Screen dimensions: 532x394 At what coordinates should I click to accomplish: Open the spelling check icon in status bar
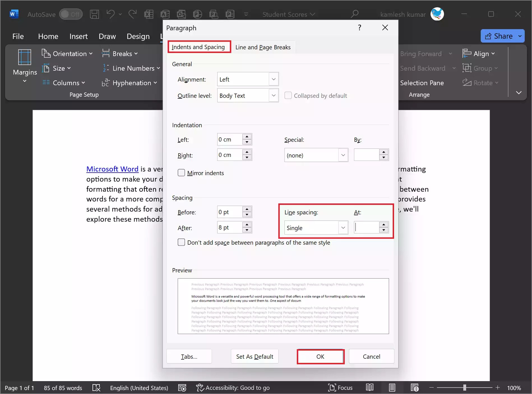click(x=96, y=388)
